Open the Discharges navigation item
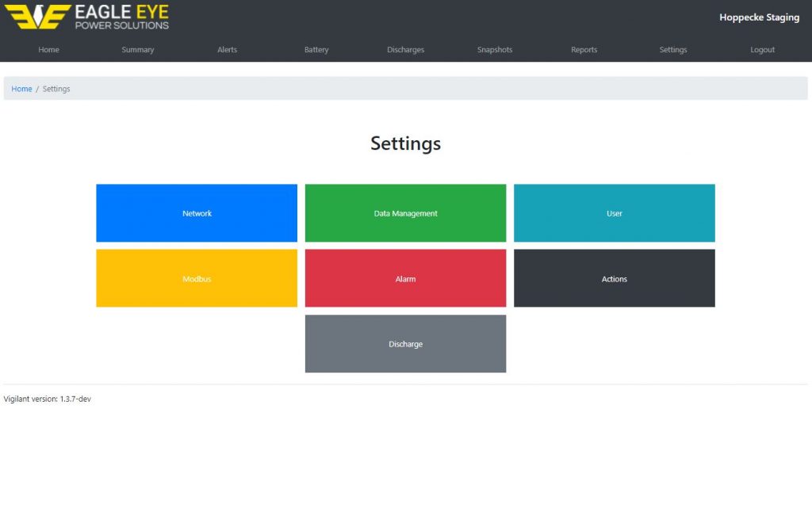 pos(405,50)
